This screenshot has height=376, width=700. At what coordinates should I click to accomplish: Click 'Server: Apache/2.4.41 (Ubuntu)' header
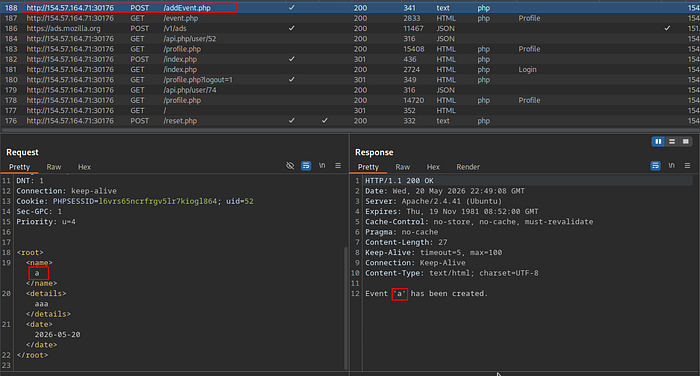tap(433, 201)
